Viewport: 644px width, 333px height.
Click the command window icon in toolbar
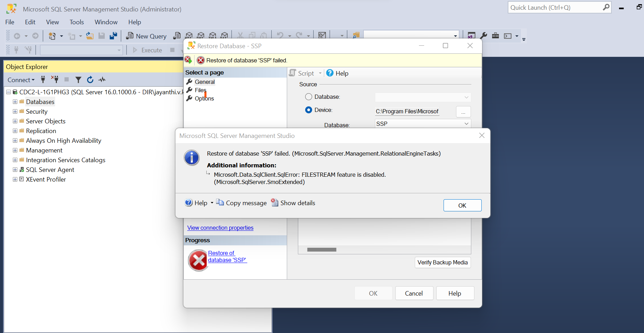point(508,36)
